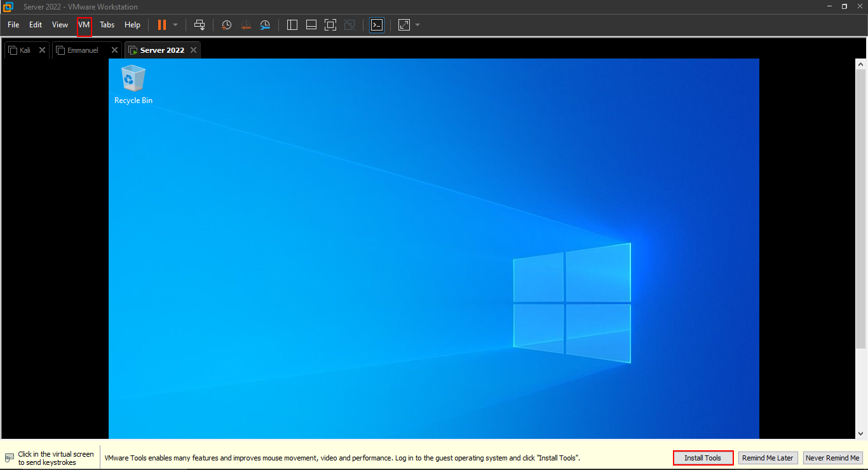The width and height of the screenshot is (868, 470).
Task: Click the scroll up arrow of the VM view
Action: pos(861,64)
